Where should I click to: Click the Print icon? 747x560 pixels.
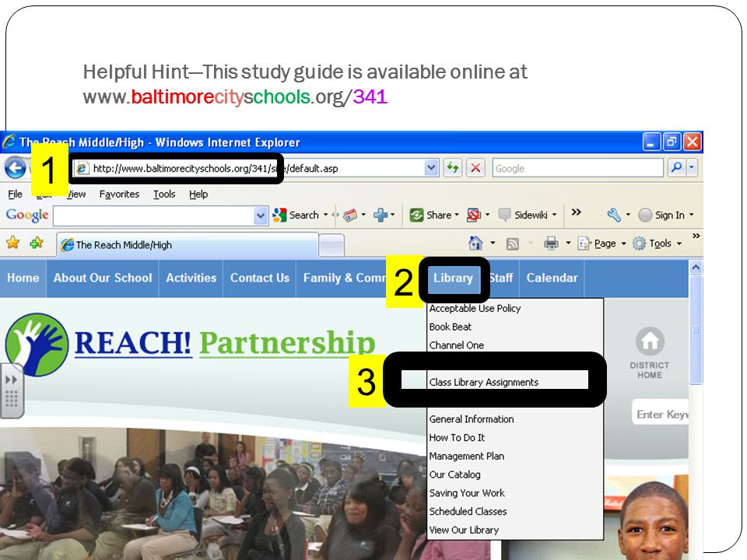pyautogui.click(x=551, y=243)
